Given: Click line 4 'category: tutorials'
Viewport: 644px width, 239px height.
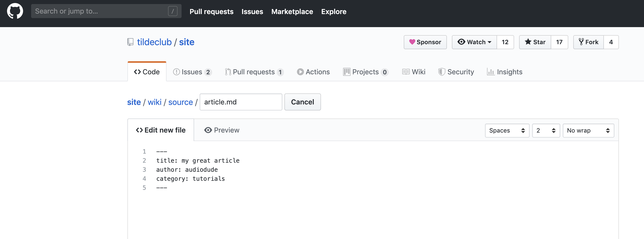Looking at the screenshot, I should pyautogui.click(x=191, y=179).
